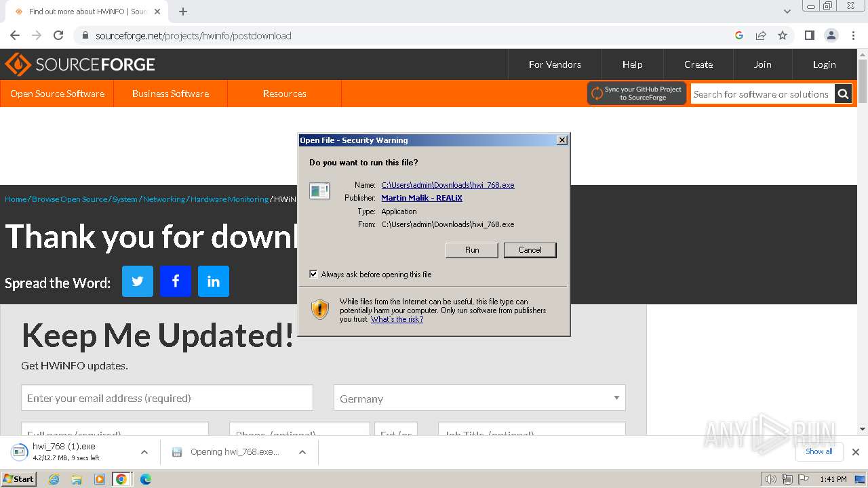
Task: Open the Browse Open Source breadcrumb
Action: click(x=69, y=199)
